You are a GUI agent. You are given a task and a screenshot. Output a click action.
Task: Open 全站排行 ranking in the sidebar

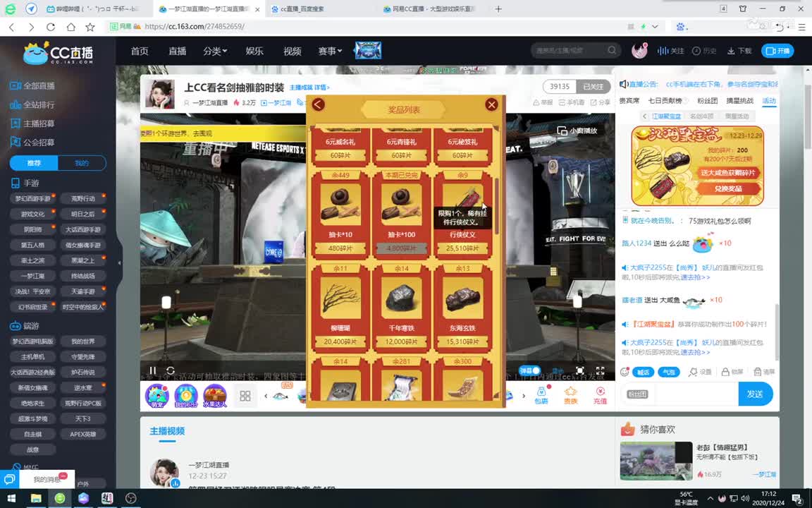[x=32, y=104]
